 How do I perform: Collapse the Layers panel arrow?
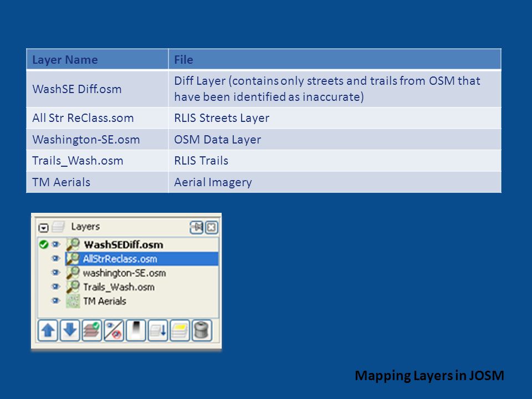point(43,228)
